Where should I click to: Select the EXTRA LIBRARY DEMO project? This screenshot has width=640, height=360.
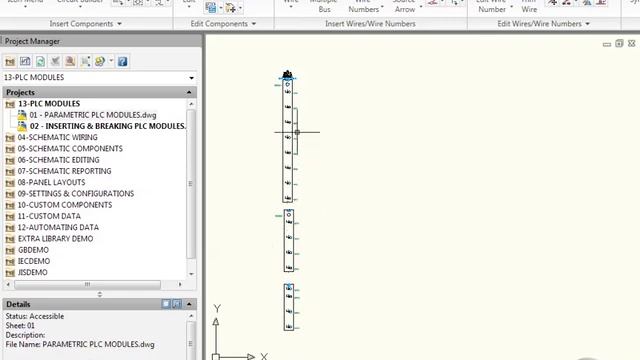tap(55, 238)
